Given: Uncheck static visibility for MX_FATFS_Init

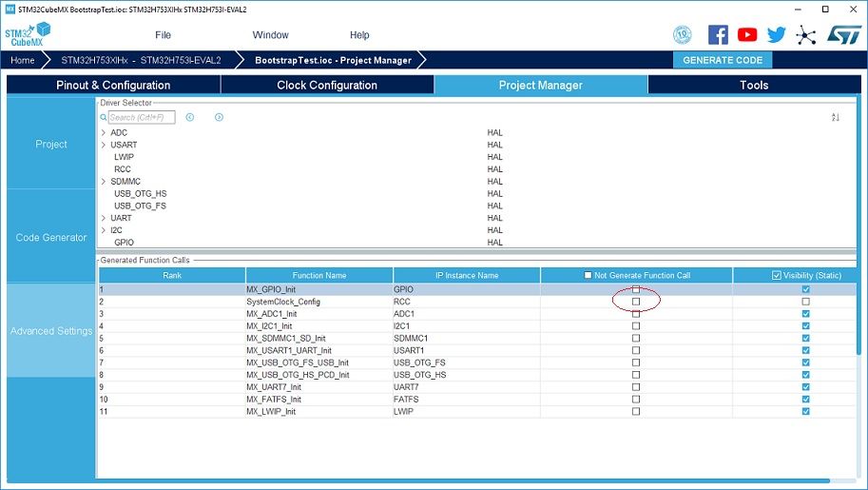Looking at the screenshot, I should click(805, 399).
